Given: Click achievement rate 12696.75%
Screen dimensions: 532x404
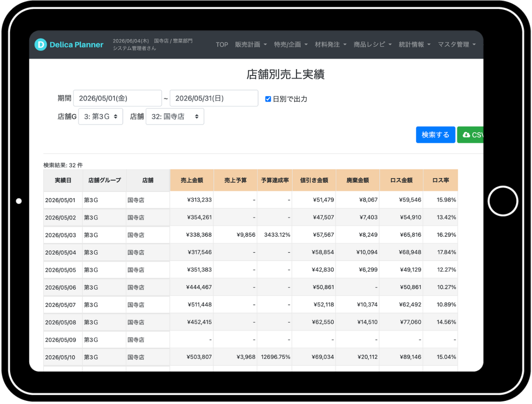Looking at the screenshot, I should pos(276,357).
